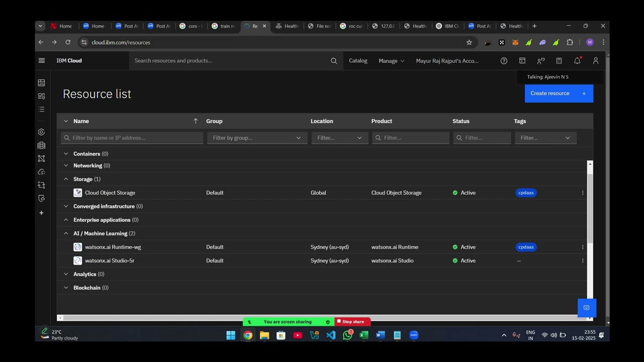The image size is (644, 362).
Task: Open the cloud check icon in sidebar
Action: (41, 172)
